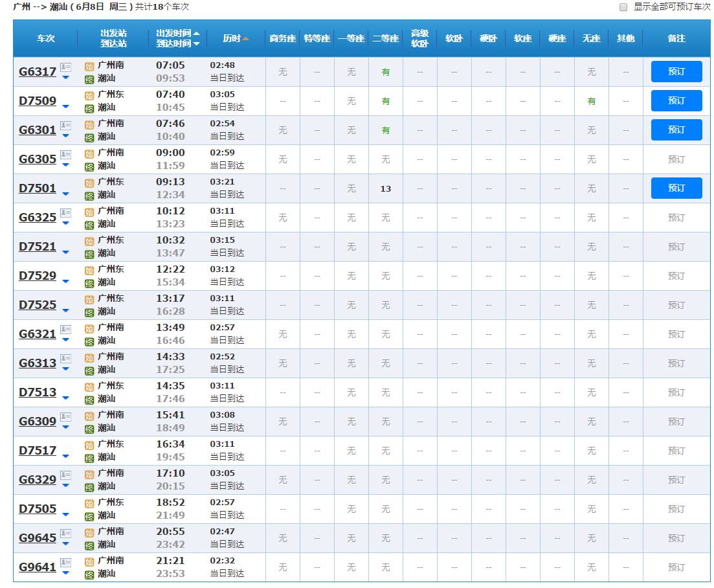Click the orange 始 icon in the G6317 row
Viewport: 714px width, 588px height.
pos(89,67)
